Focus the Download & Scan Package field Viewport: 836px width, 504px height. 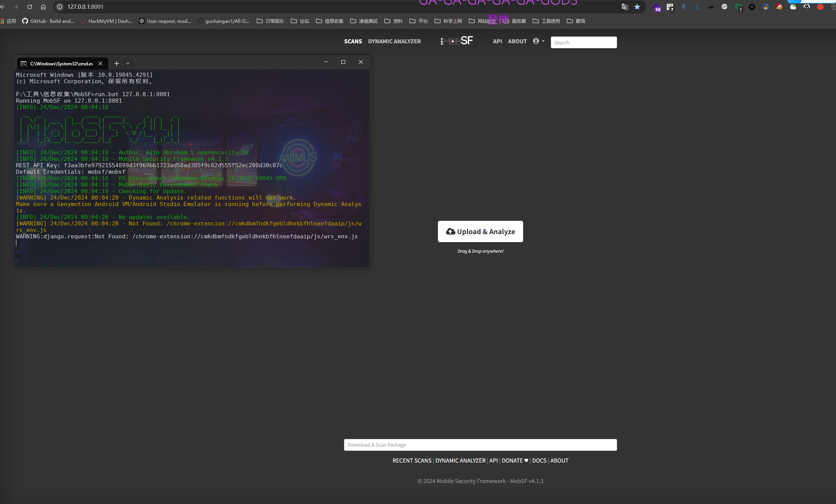(480, 445)
